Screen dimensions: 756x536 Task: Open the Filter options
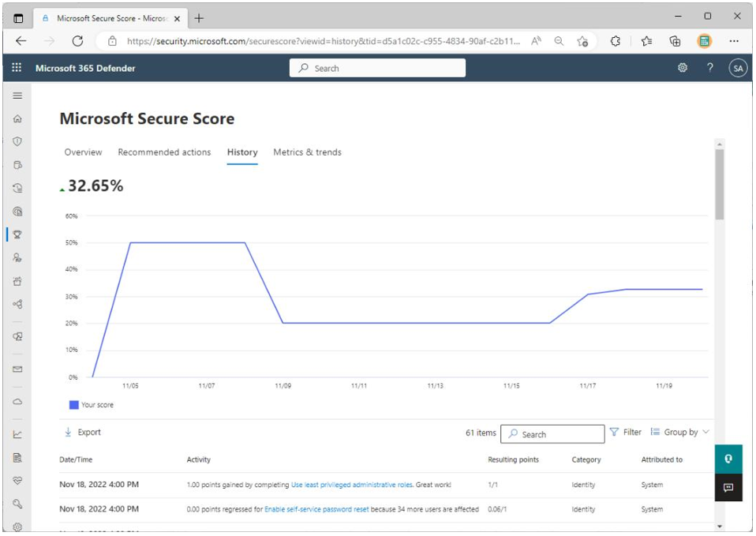point(625,433)
